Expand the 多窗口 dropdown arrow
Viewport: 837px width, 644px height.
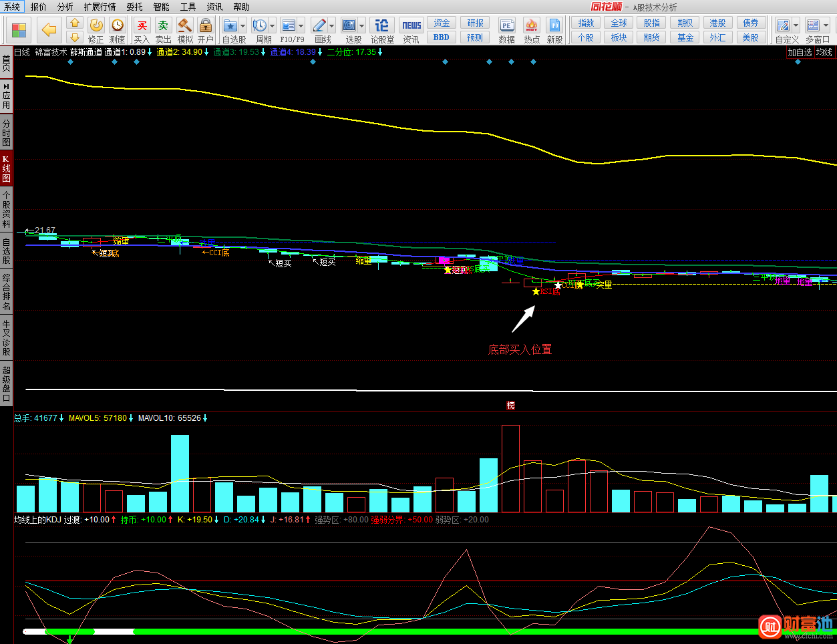pos(826,26)
